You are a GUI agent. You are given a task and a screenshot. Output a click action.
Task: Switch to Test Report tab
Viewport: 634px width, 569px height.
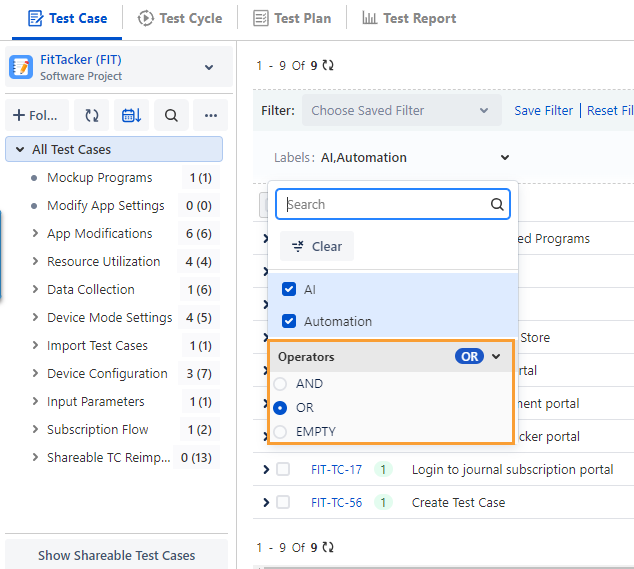[409, 19]
